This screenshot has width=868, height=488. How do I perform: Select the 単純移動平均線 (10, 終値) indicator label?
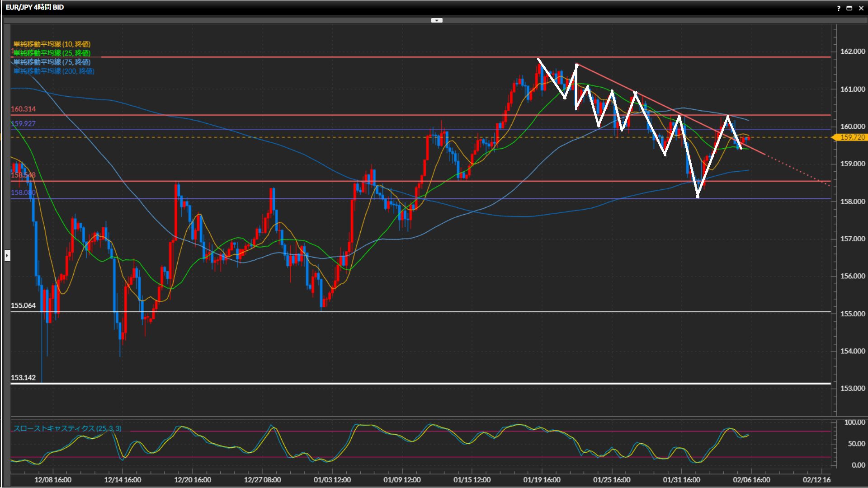click(52, 44)
